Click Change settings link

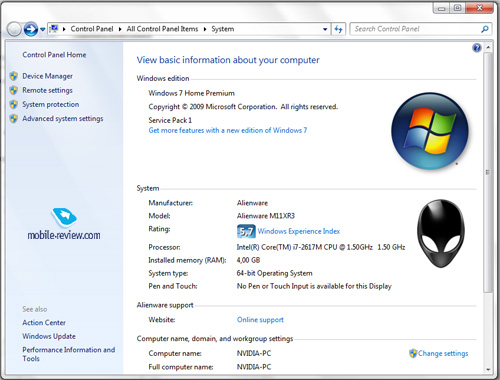[443, 353]
